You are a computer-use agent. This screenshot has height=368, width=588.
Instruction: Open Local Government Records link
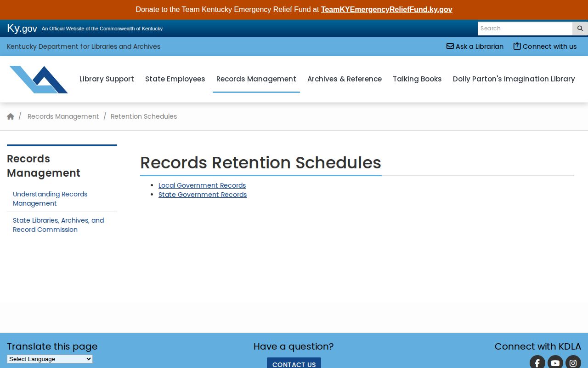[x=202, y=185]
